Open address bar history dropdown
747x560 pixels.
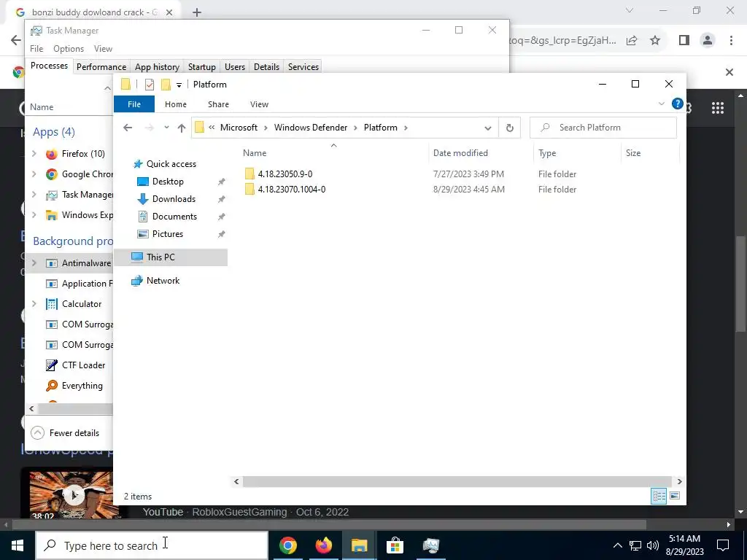click(488, 128)
